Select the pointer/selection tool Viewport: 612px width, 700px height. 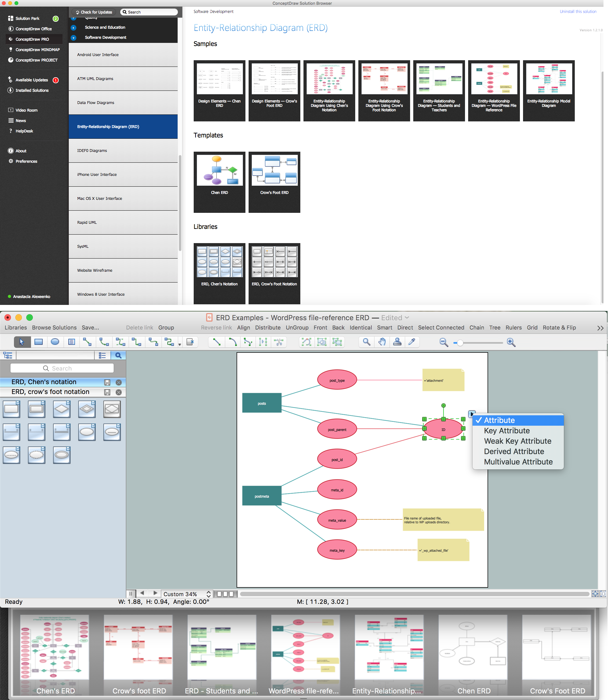coord(22,342)
